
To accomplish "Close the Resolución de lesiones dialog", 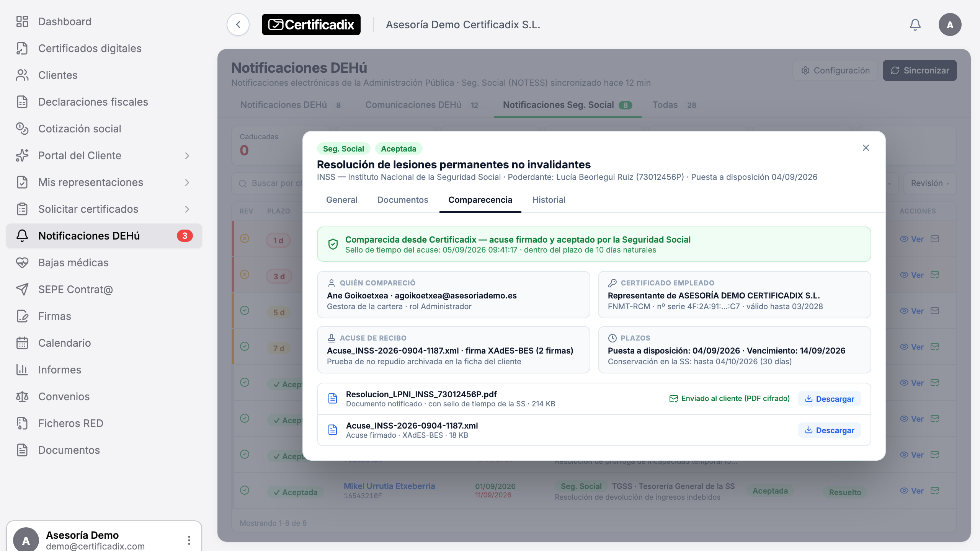I will click(x=866, y=148).
